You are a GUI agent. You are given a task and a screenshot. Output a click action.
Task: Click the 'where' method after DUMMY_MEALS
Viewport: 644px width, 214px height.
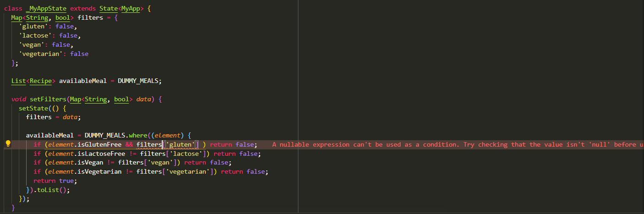(138, 136)
